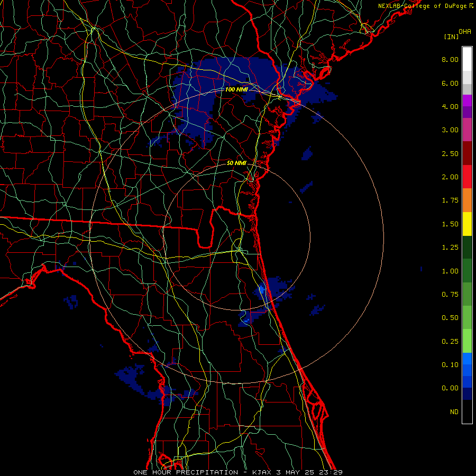Screen dimensions: 476x476
Task: Click the '6.00' legend value
Action: pyautogui.click(x=450, y=83)
